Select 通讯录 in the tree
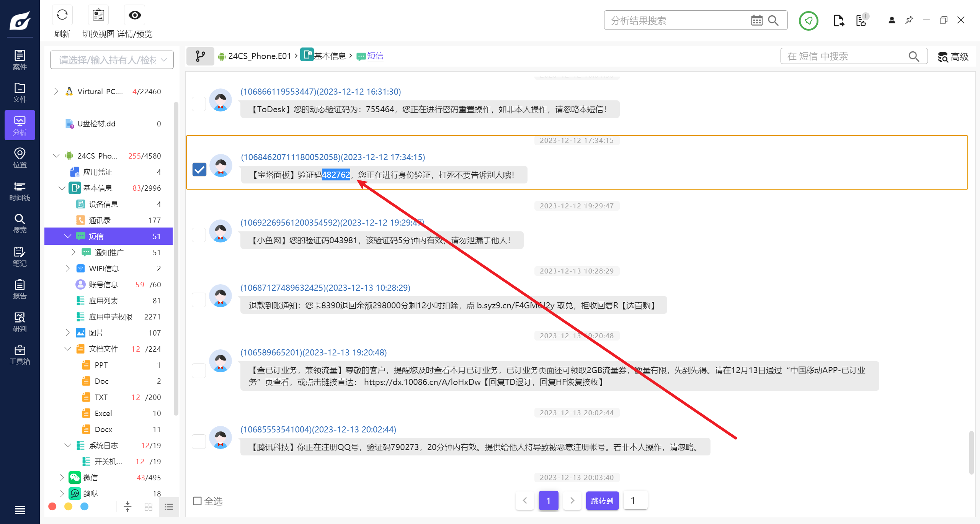Viewport: 980px width, 524px height. tap(100, 220)
